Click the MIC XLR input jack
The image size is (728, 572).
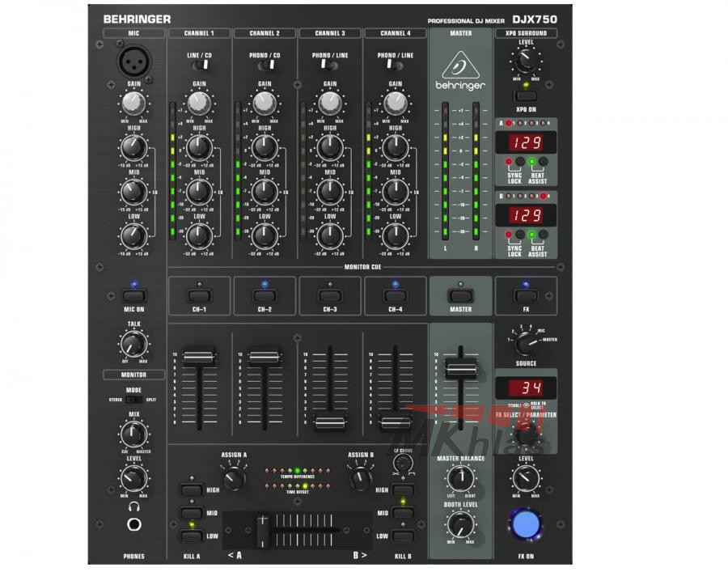coord(134,62)
